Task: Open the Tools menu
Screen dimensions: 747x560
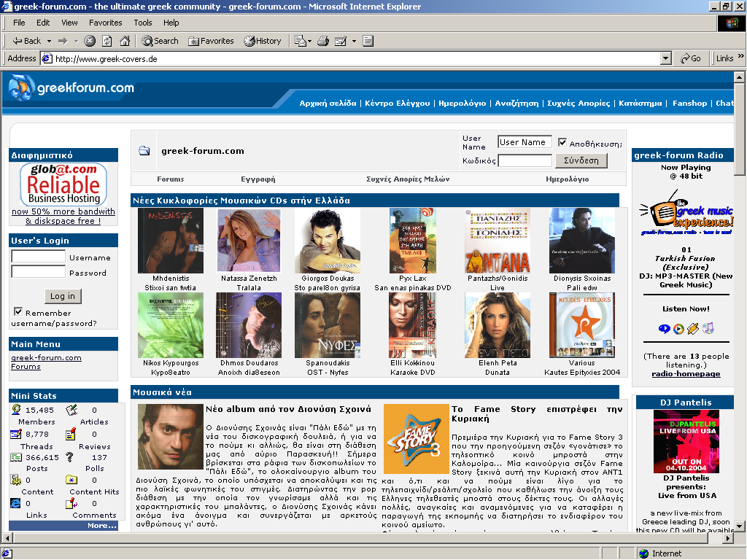Action: pos(142,23)
